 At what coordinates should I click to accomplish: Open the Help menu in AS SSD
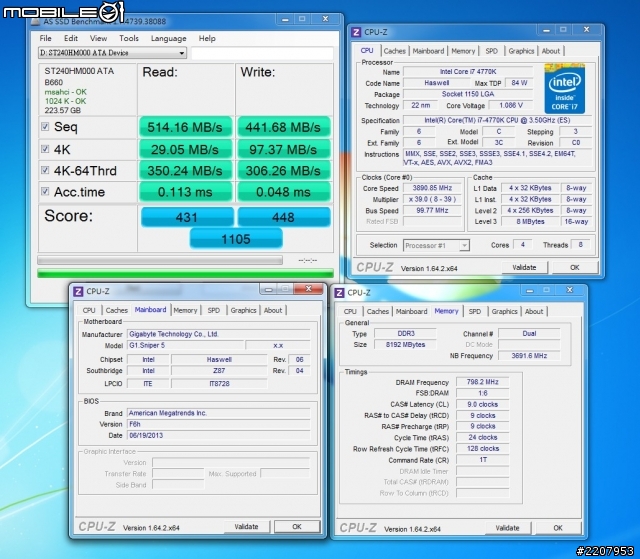pyautogui.click(x=207, y=38)
